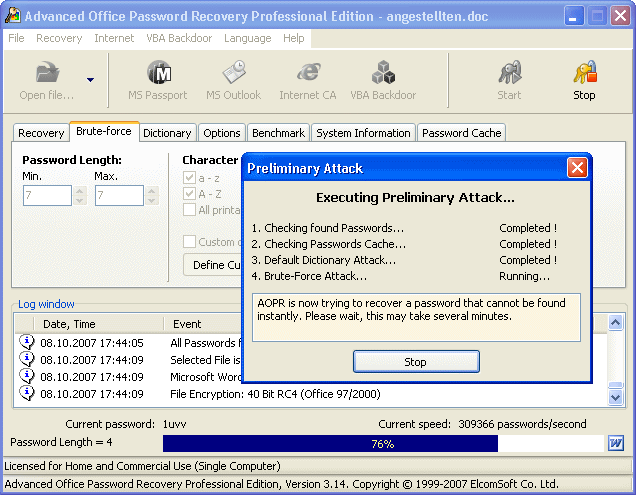Stop the Preliminary Attack via dialog button
This screenshot has width=636, height=495.
[x=416, y=362]
